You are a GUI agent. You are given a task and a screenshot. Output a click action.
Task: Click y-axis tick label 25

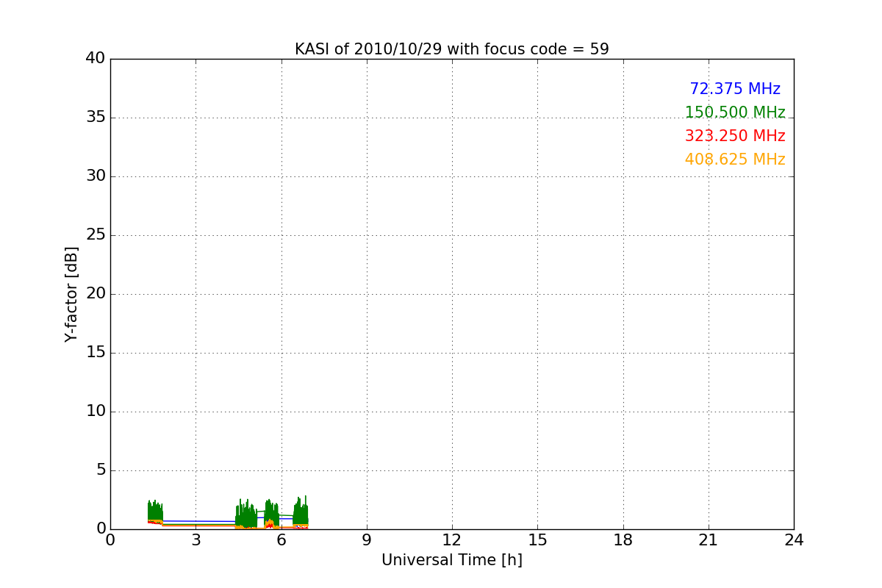click(96, 235)
